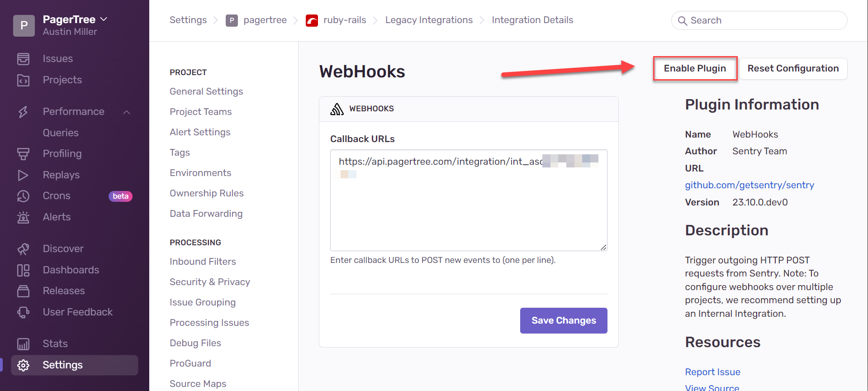Open Performance in the sidebar
The image size is (868, 391).
point(74,112)
